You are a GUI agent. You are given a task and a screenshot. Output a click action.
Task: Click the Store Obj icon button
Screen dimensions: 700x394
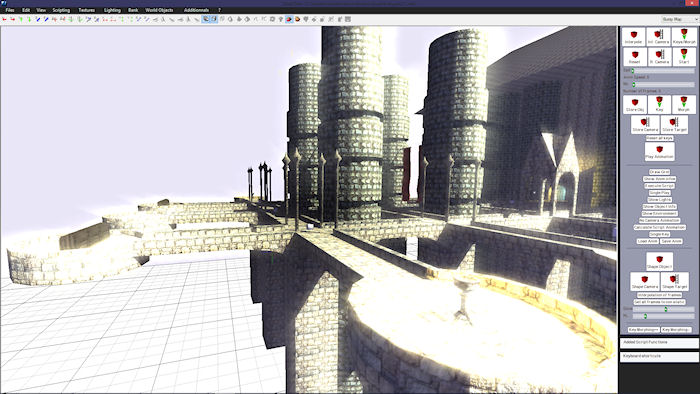point(634,104)
